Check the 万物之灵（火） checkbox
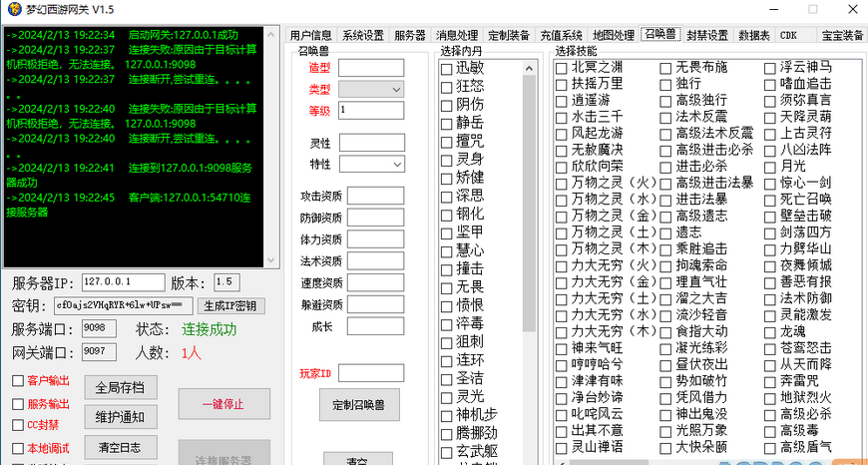Viewport: 868px width, 465px height. tap(562, 184)
